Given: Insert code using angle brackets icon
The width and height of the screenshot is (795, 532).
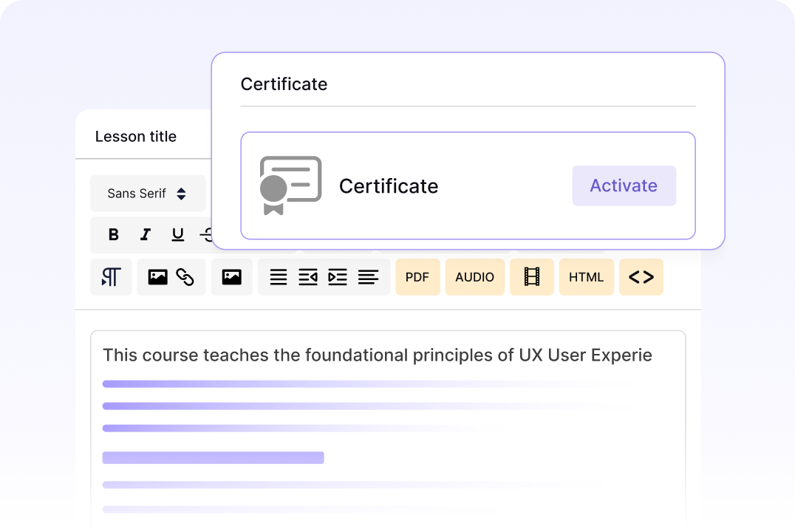Looking at the screenshot, I should (x=641, y=277).
